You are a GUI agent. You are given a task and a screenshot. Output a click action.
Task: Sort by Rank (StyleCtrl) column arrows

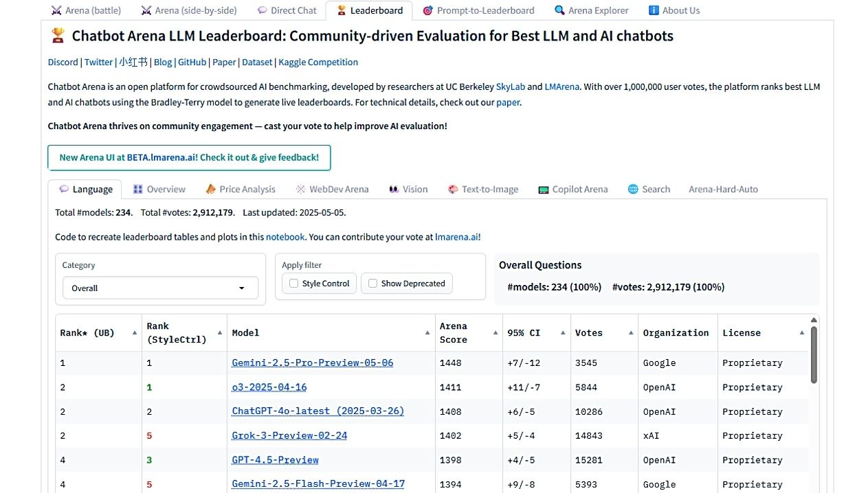point(220,333)
